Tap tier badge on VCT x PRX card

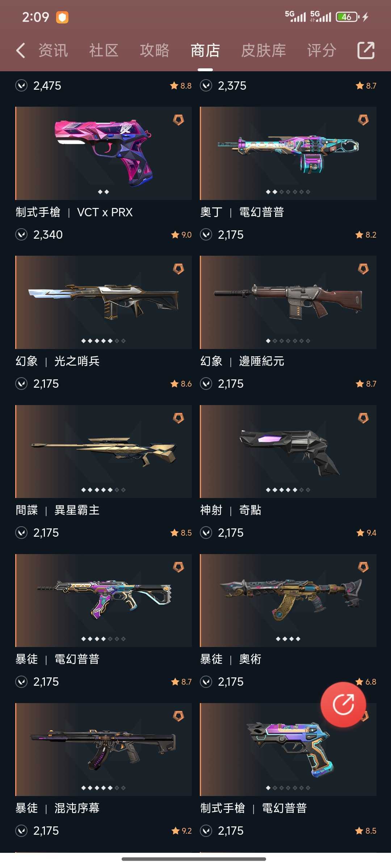178,120
